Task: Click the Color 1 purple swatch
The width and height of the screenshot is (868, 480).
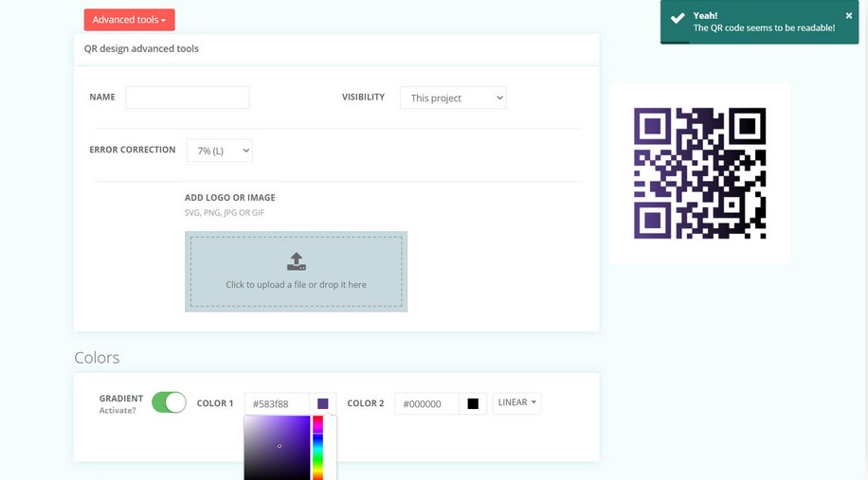Action: point(322,403)
